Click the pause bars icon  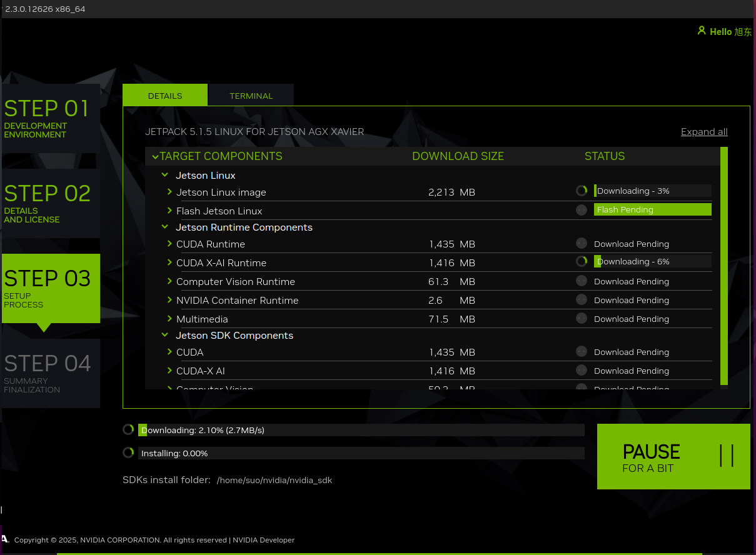pyautogui.click(x=727, y=455)
